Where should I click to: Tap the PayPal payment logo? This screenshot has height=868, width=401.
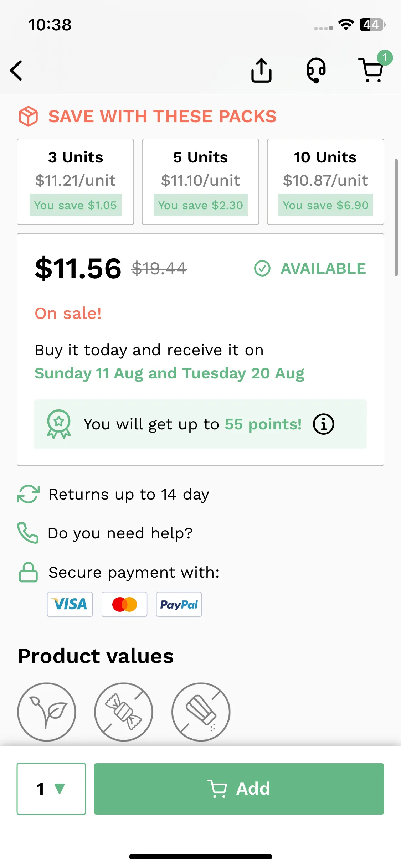179,604
